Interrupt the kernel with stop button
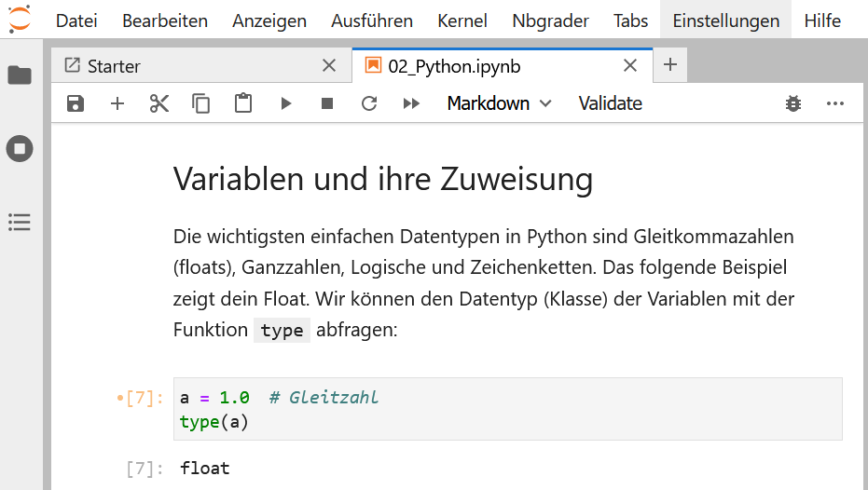Screen dimensions: 868x490 click(327, 103)
